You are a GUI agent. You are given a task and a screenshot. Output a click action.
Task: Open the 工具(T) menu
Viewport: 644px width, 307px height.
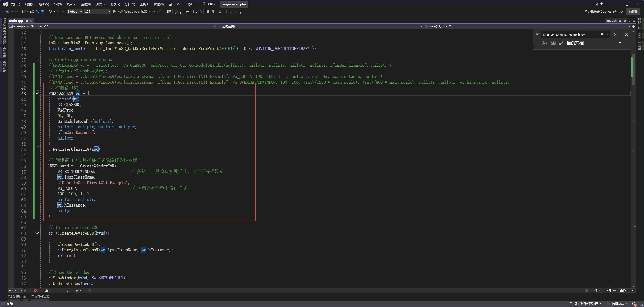point(145,4)
